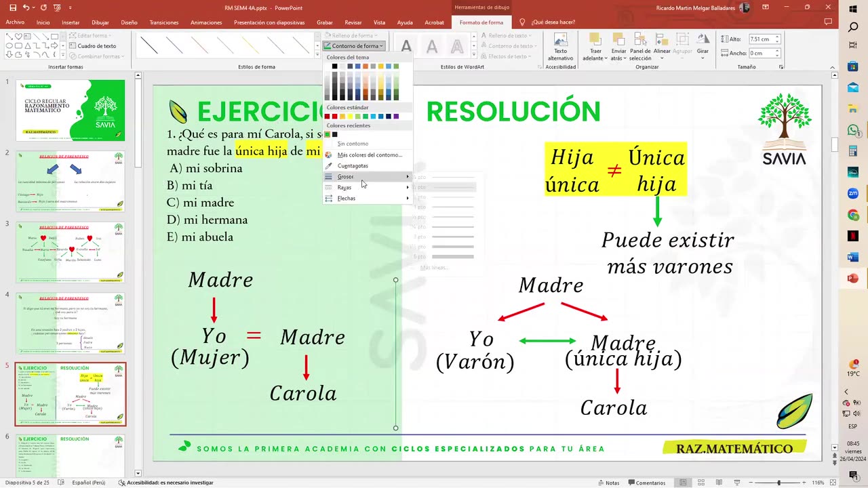Open Traer adelante dropdown
This screenshot has width=868, height=488.
click(595, 47)
